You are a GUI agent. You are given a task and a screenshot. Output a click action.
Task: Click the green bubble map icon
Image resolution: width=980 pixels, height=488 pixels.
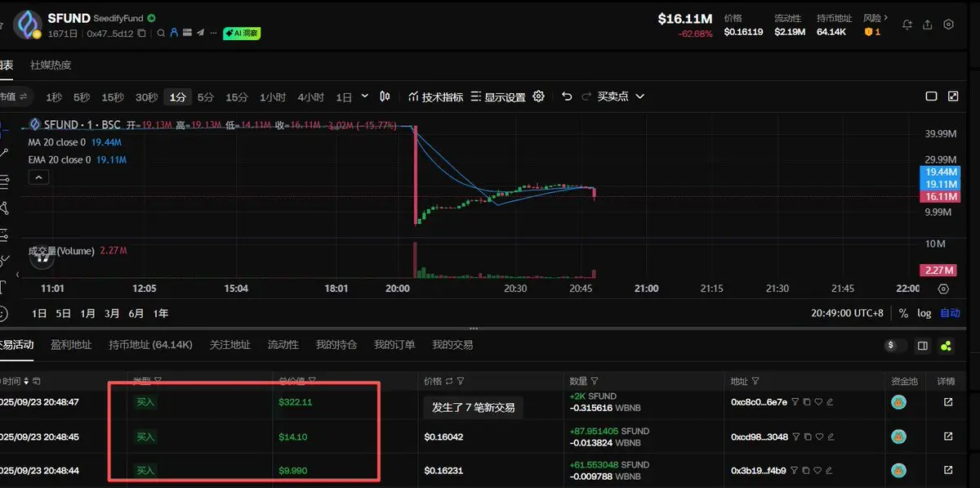pyautogui.click(x=947, y=346)
